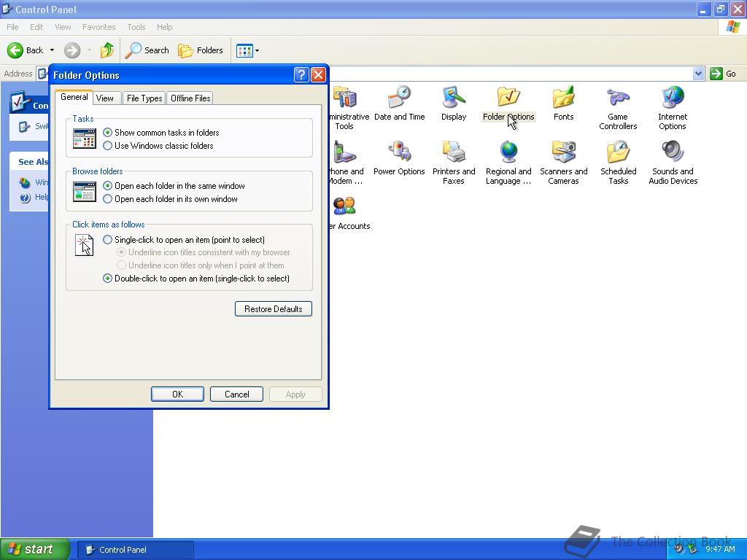
Task: Click the Control Panel taskbar button
Action: tap(135, 550)
